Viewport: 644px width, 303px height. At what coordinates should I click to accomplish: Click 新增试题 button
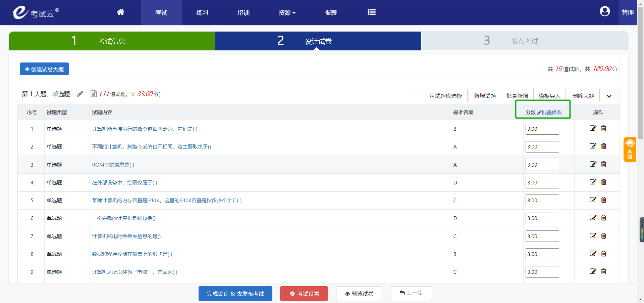pyautogui.click(x=485, y=96)
